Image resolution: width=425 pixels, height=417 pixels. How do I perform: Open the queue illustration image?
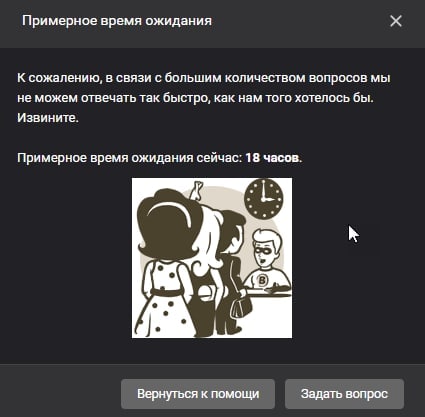[212, 258]
